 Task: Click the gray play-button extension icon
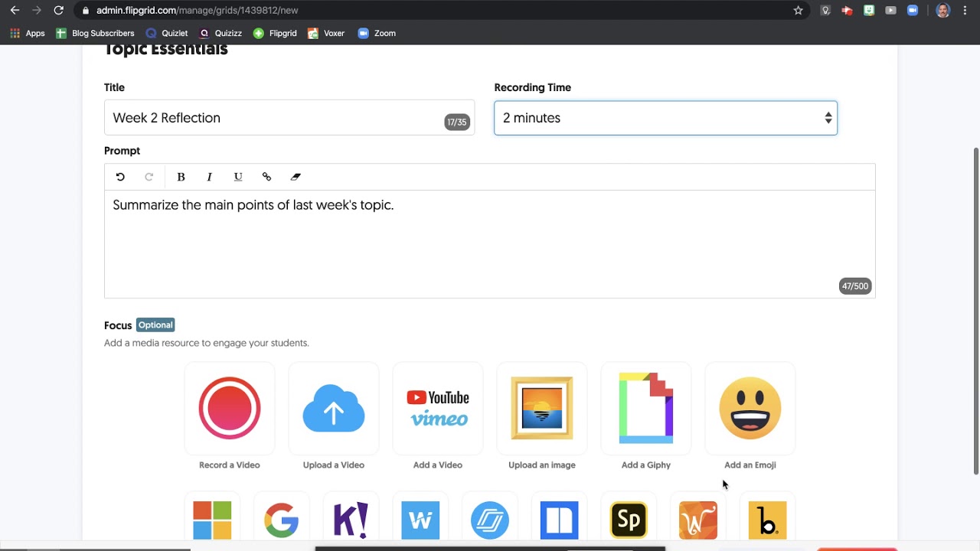point(890,11)
